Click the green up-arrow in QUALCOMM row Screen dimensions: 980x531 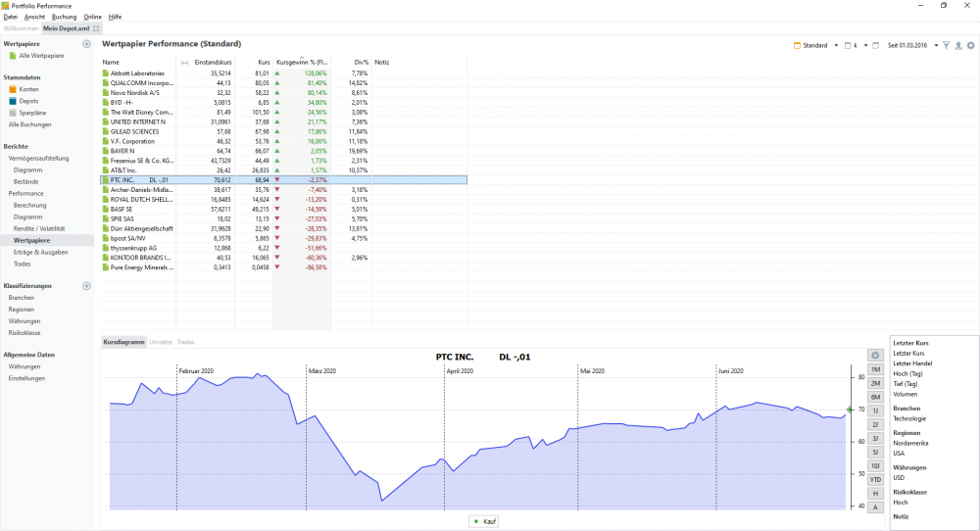277,82
